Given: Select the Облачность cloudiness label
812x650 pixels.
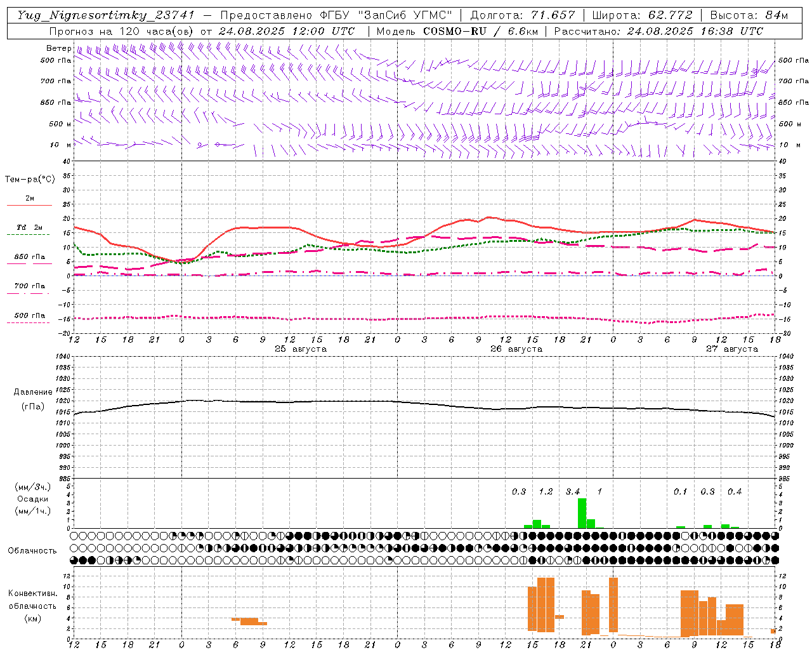Looking at the screenshot, I should coord(32,551).
